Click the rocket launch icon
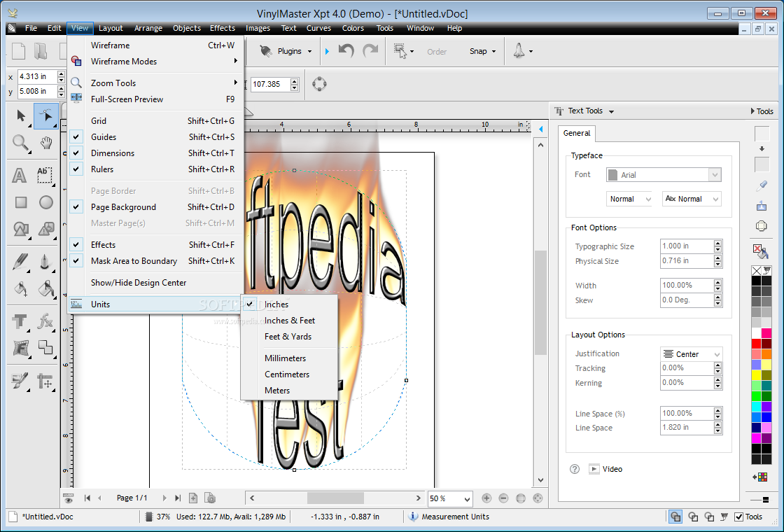784x532 pixels. [519, 50]
